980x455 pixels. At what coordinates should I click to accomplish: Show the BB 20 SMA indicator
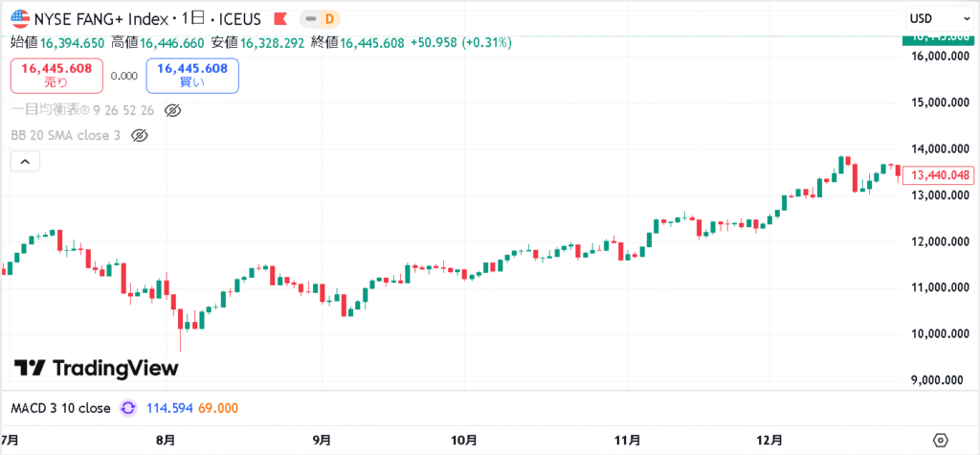[139, 135]
